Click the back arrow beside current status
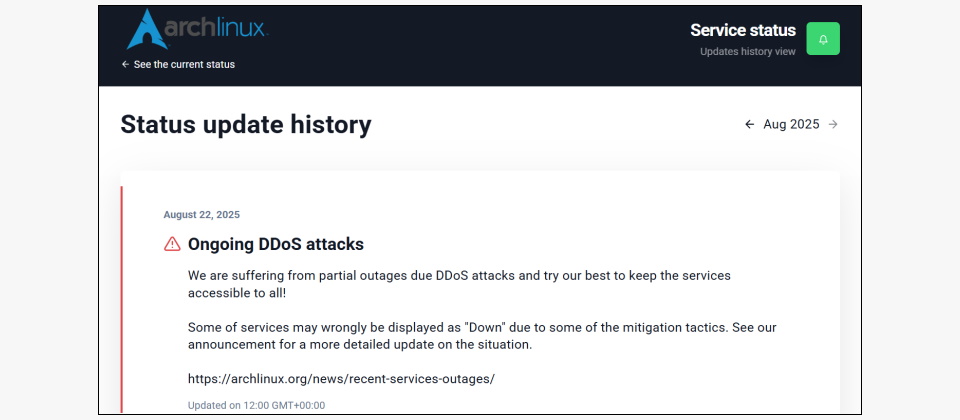 coord(125,64)
